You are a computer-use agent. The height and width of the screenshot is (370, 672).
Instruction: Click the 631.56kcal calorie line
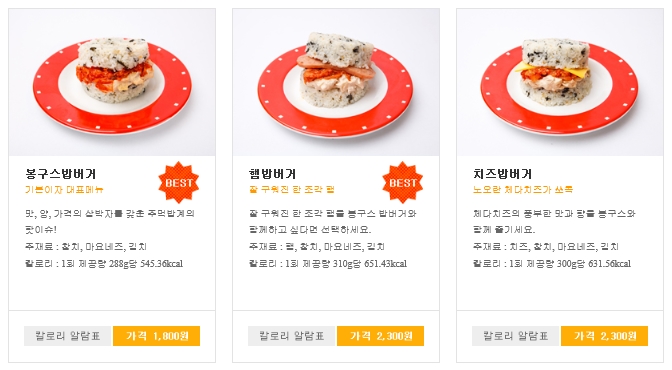552,263
